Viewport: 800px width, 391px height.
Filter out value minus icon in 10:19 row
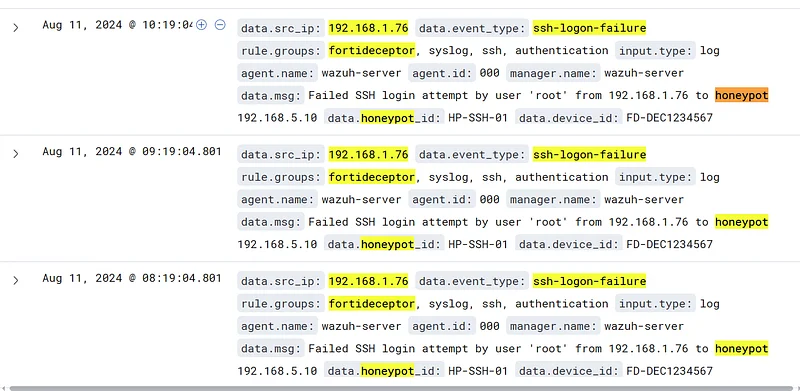pos(220,25)
